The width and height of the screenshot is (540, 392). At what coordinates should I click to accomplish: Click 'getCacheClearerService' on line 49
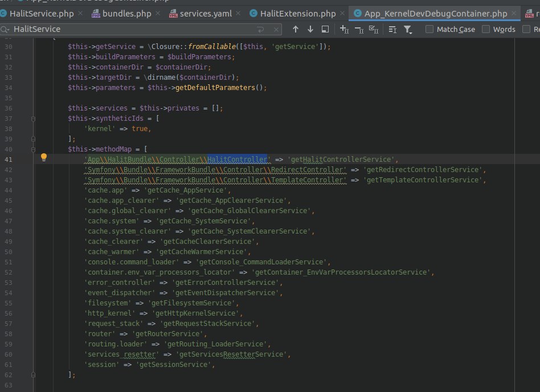[208, 242]
